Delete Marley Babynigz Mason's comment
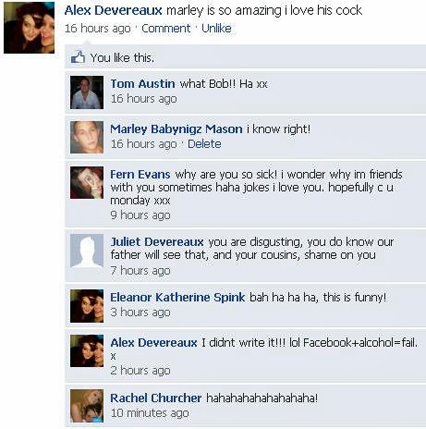Image resolution: width=426 pixels, height=429 pixels. click(x=204, y=144)
